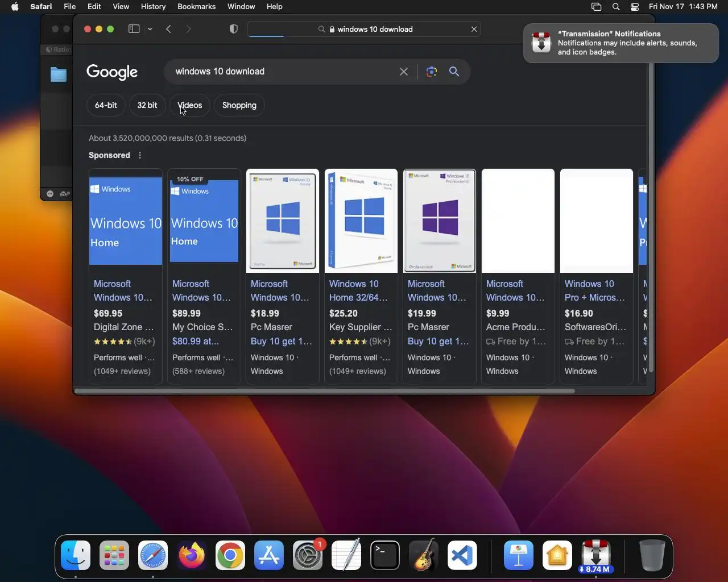
Task: Open the $69.95 Windows 10 Home thumbnail
Action: tap(126, 221)
